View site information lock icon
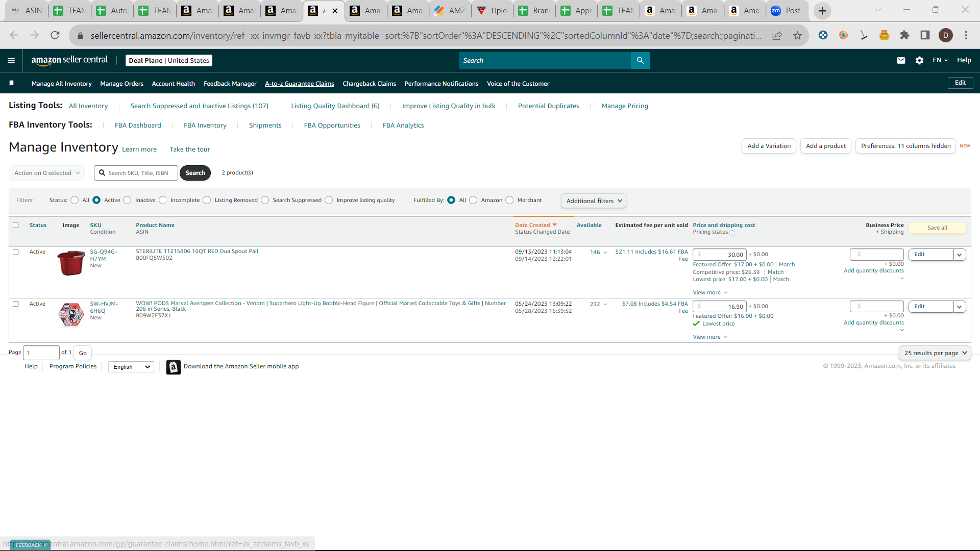Viewport: 980px width, 551px height. click(80, 35)
